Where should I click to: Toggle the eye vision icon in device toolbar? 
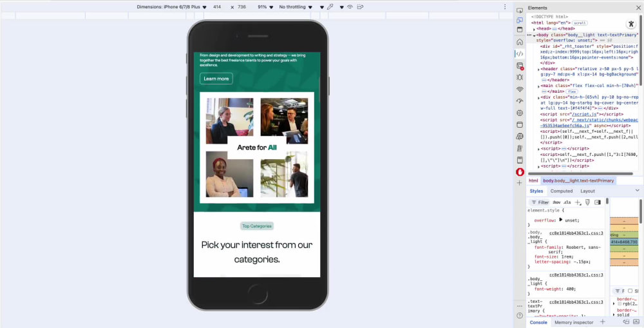point(350,7)
